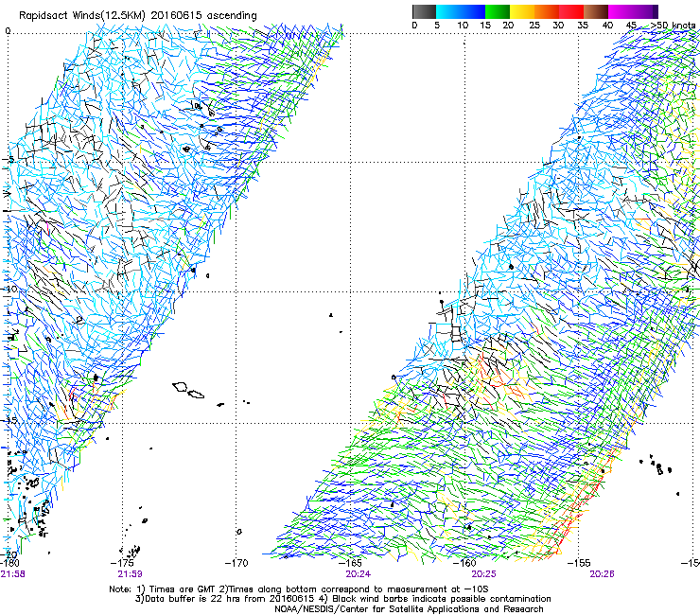This screenshot has width=700, height=615.
Task: Click the '3)Data buffer is 22 hrs' note
Action: [189, 599]
